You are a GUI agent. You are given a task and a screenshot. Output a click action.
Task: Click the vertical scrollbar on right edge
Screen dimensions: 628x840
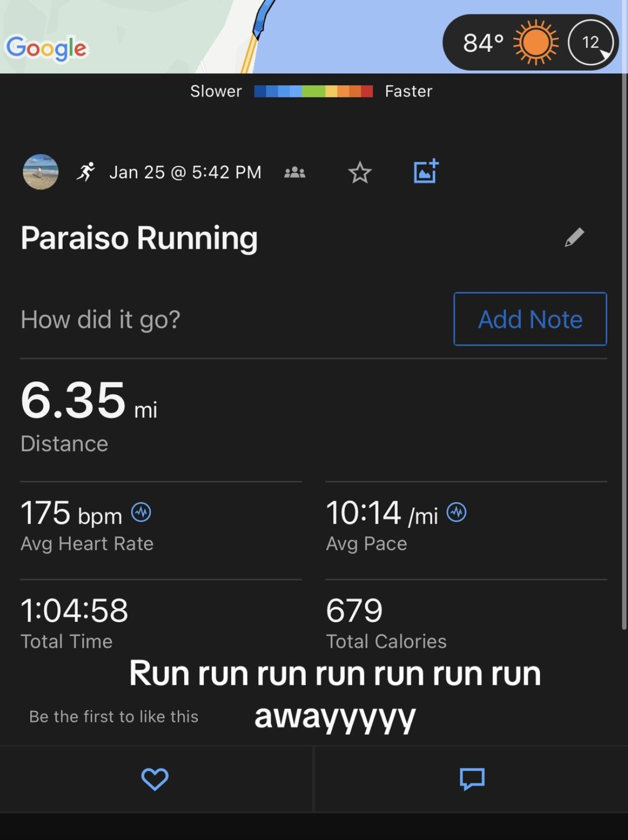(x=625, y=351)
